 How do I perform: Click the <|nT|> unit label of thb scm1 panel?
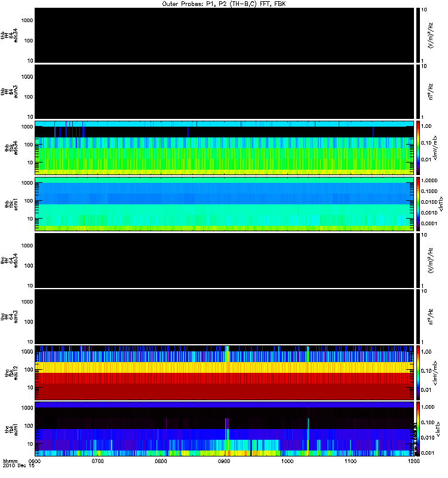pos(440,204)
